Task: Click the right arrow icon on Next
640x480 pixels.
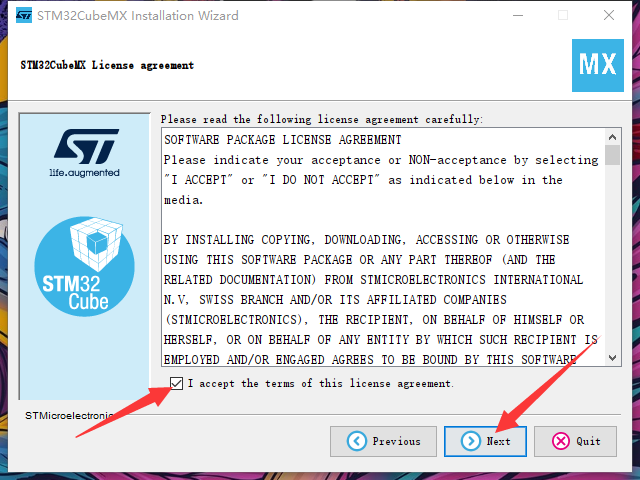Action: coord(471,441)
